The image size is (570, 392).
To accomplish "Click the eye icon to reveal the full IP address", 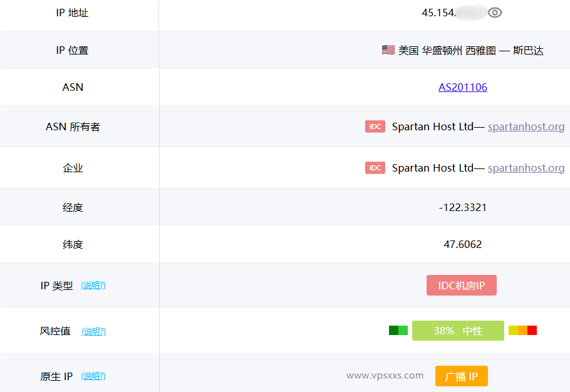I will coord(495,13).
